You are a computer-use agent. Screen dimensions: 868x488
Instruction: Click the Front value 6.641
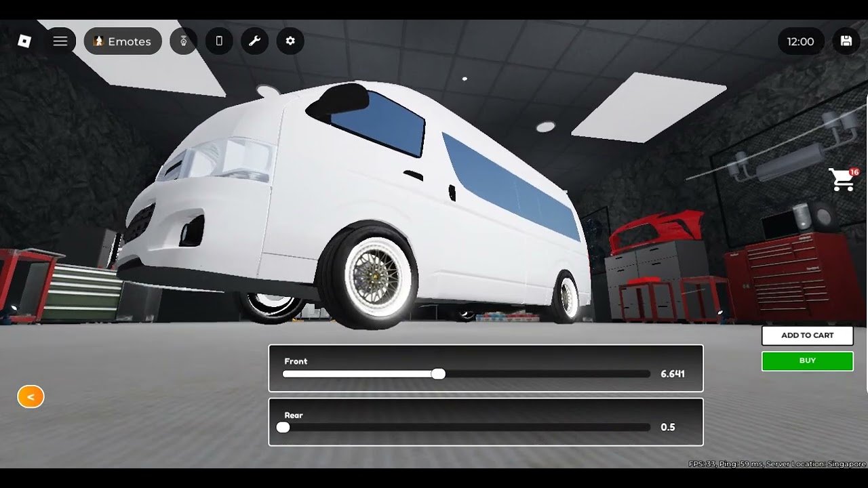pos(673,373)
